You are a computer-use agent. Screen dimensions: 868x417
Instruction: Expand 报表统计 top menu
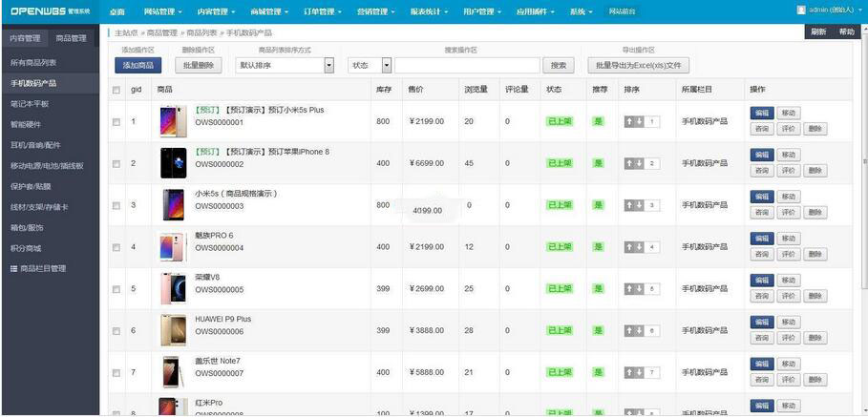pos(430,11)
